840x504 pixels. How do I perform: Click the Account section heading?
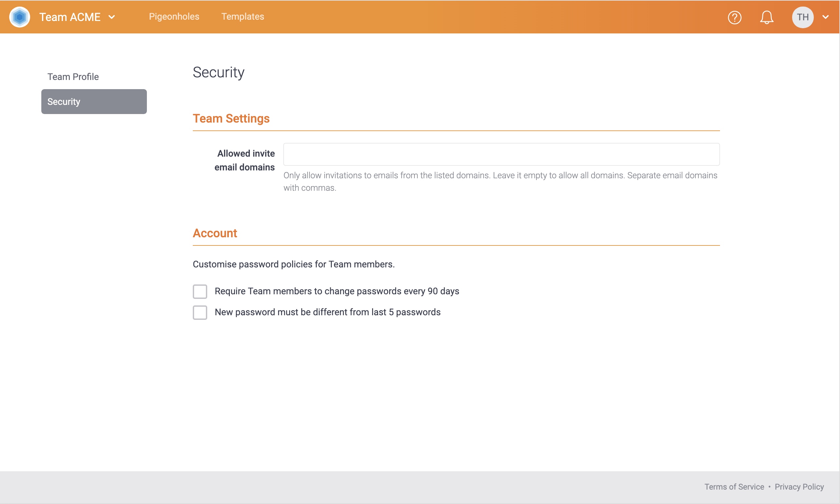click(215, 233)
